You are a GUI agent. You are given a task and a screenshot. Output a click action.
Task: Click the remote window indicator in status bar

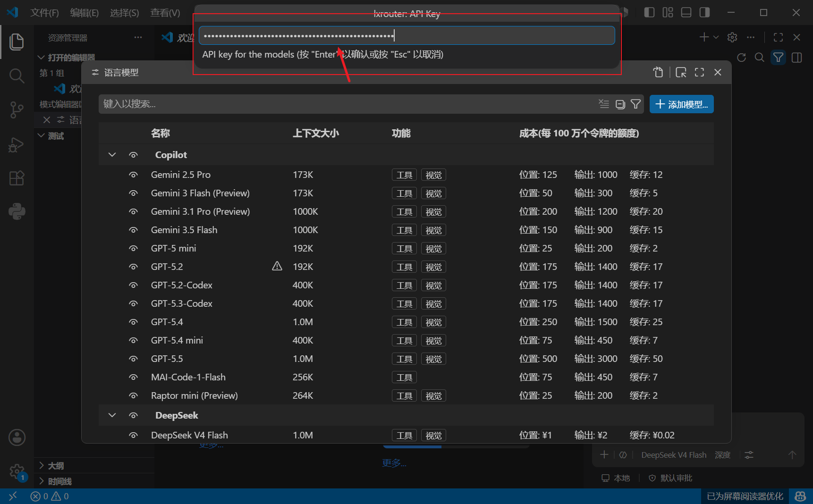(13, 496)
